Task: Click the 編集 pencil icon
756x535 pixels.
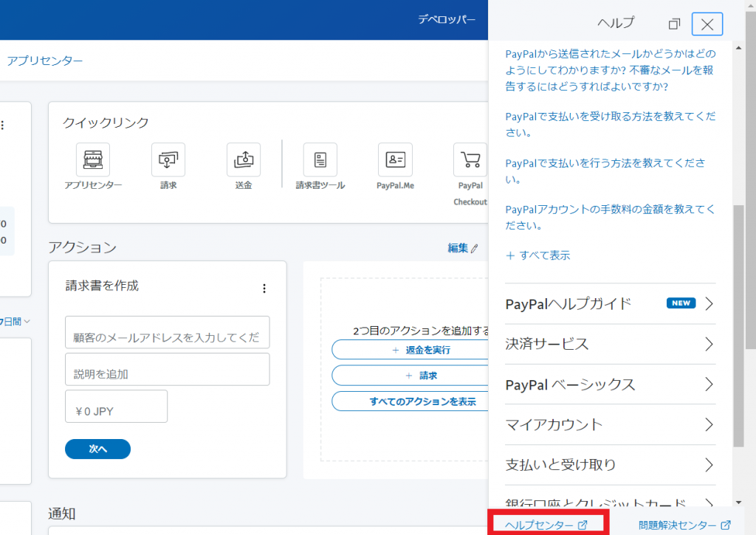Action: (x=474, y=249)
